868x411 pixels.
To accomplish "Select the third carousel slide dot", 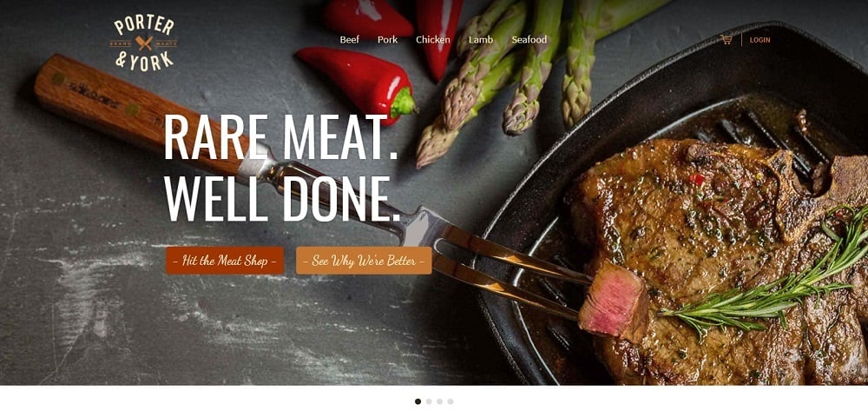I will (x=439, y=401).
